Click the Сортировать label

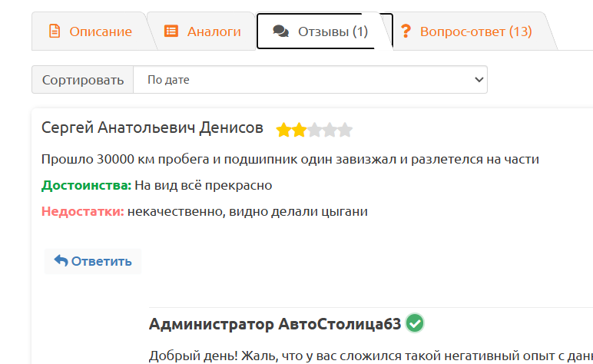click(x=83, y=80)
